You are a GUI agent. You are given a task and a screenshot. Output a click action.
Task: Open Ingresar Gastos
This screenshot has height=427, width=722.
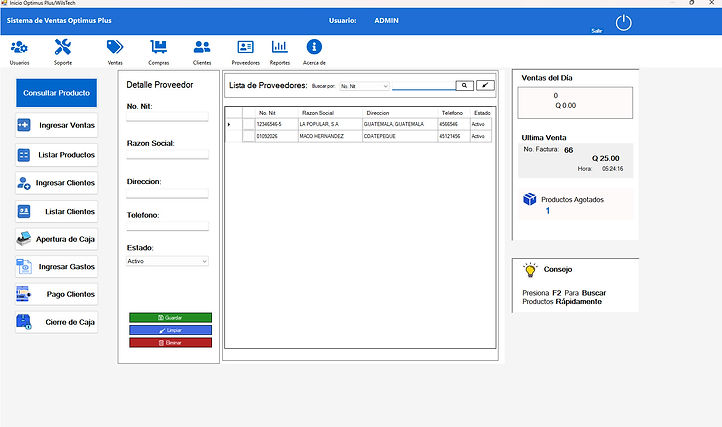[x=57, y=267]
